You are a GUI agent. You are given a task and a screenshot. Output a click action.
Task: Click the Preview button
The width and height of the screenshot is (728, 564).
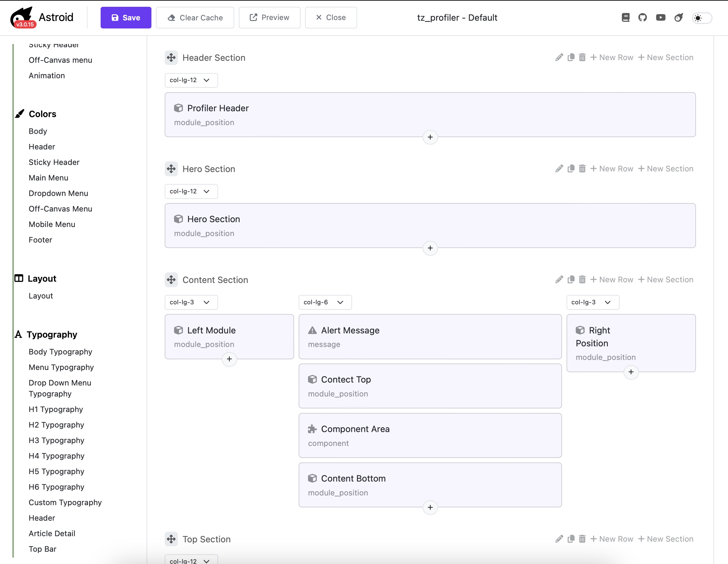[x=270, y=17]
